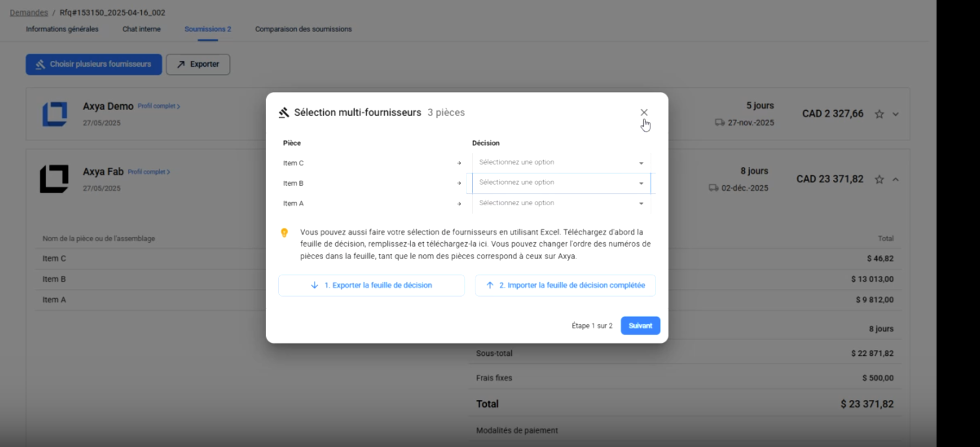Viewport: 980px width, 447px height.
Task: Star the Axya Fab submission
Action: [x=879, y=180]
